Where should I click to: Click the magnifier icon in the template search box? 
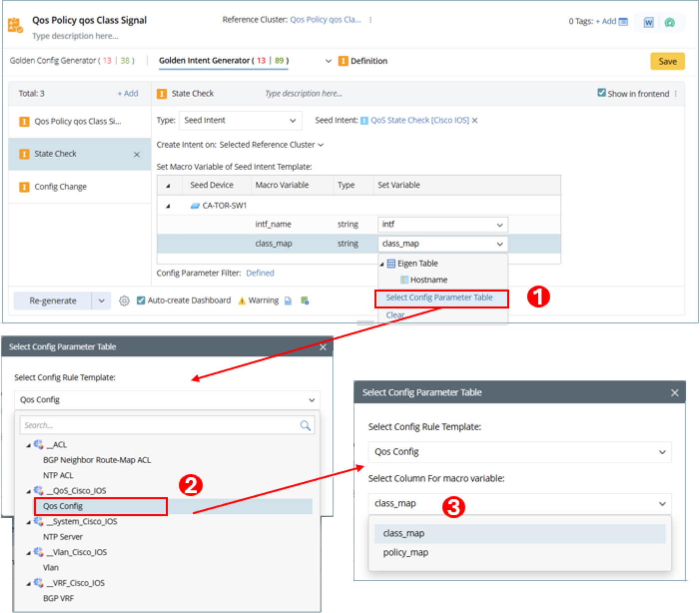[x=305, y=425]
